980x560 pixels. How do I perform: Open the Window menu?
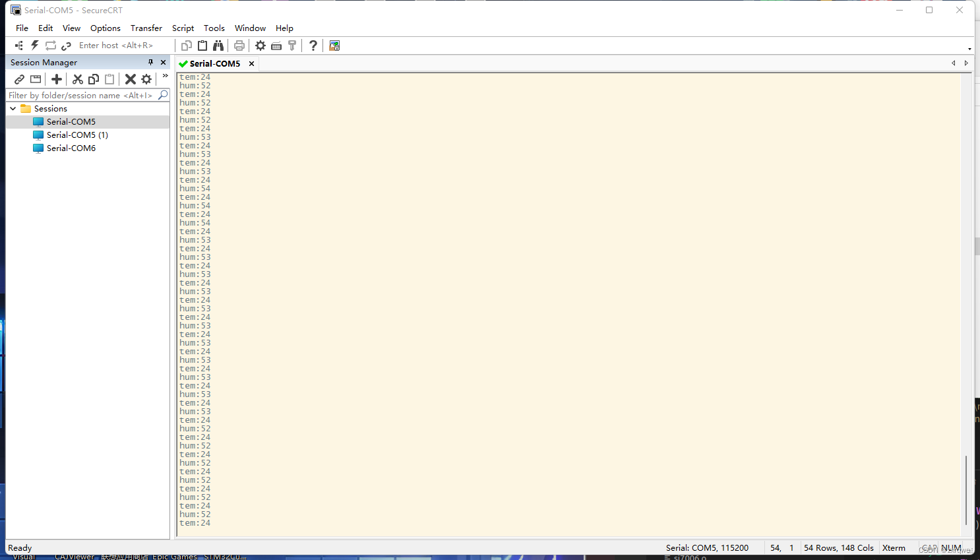(x=250, y=28)
